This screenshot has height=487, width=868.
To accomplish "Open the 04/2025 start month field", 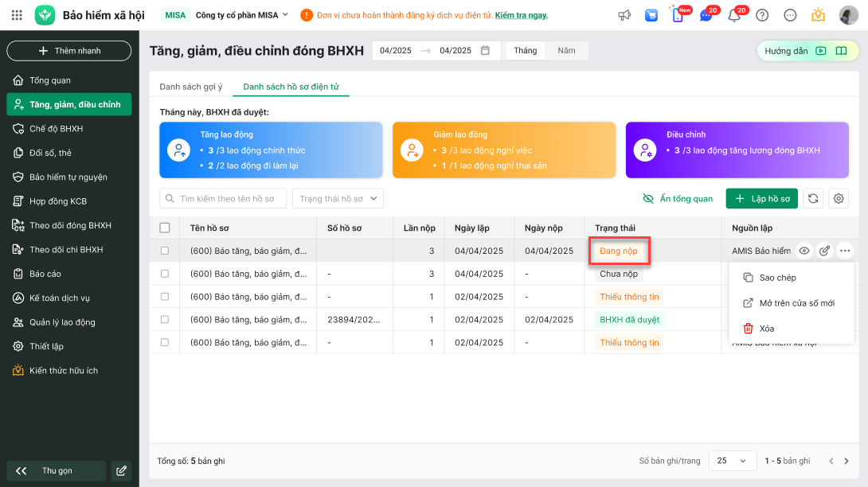I will coord(395,50).
